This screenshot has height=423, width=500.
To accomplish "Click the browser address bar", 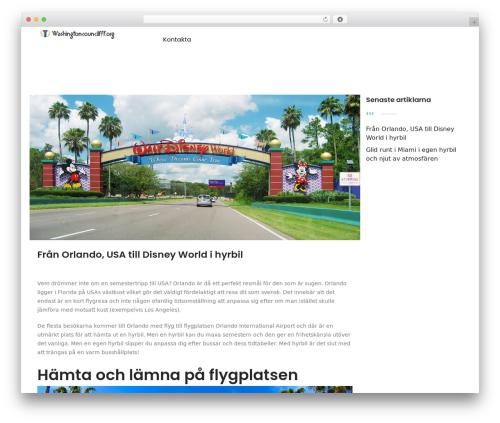I will 236,20.
